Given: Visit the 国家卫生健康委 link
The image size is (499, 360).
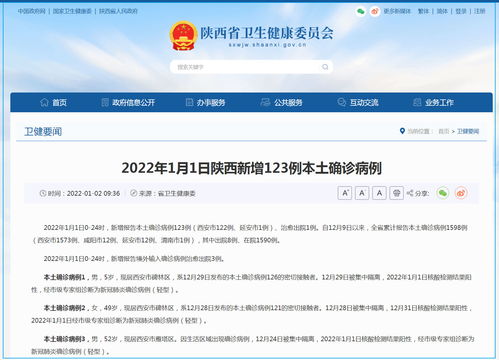Looking at the screenshot, I should click(72, 11).
